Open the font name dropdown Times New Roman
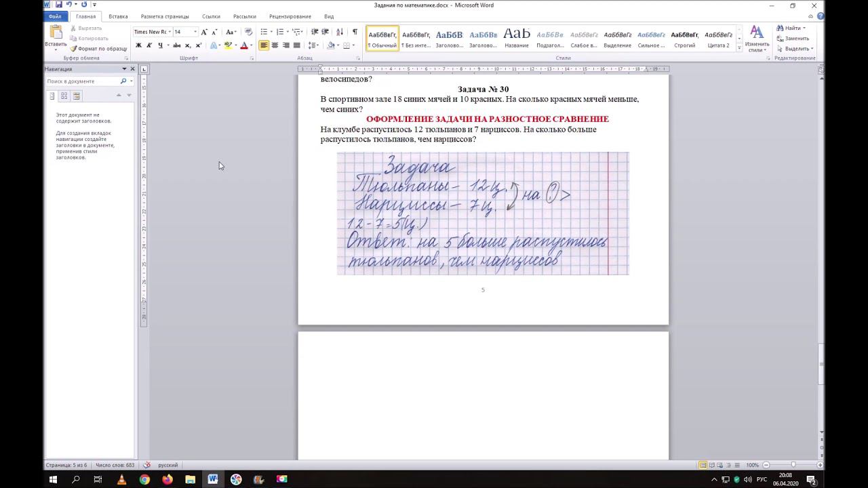 (170, 32)
